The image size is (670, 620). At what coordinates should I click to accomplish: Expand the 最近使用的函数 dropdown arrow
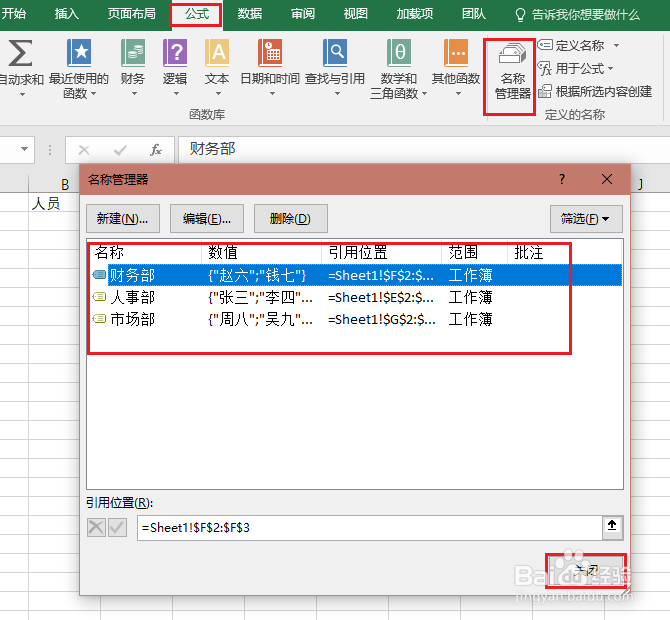tap(93, 93)
